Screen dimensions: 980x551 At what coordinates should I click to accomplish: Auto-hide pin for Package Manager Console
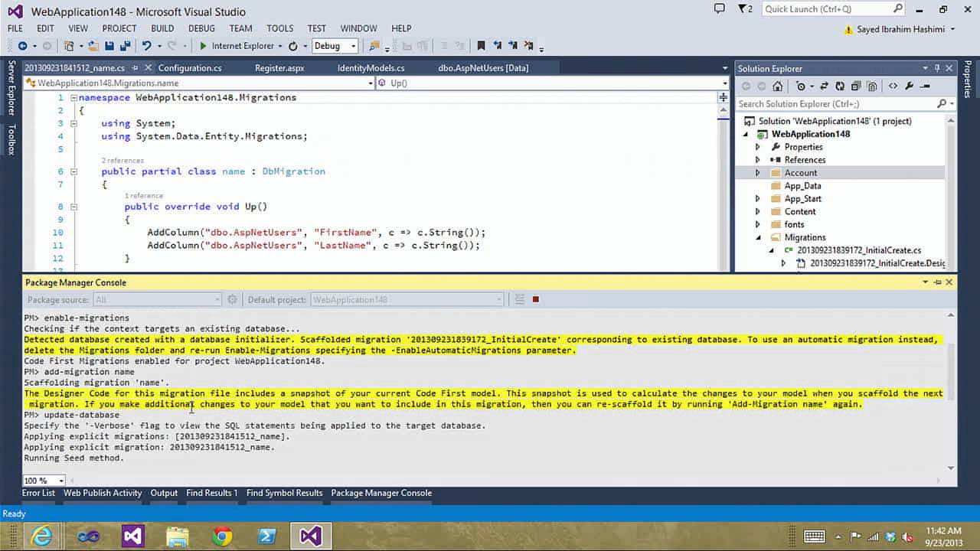pyautogui.click(x=938, y=282)
